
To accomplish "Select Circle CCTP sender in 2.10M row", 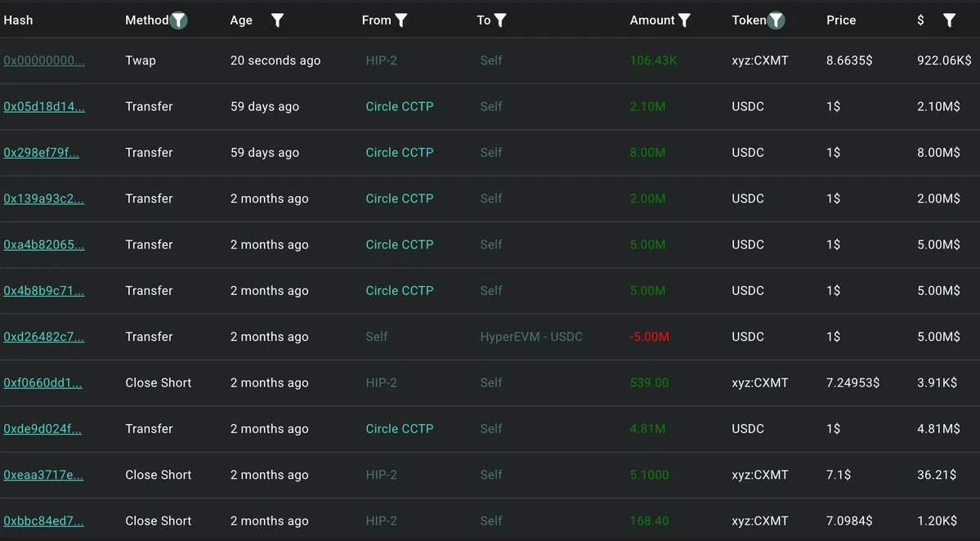I will [400, 106].
